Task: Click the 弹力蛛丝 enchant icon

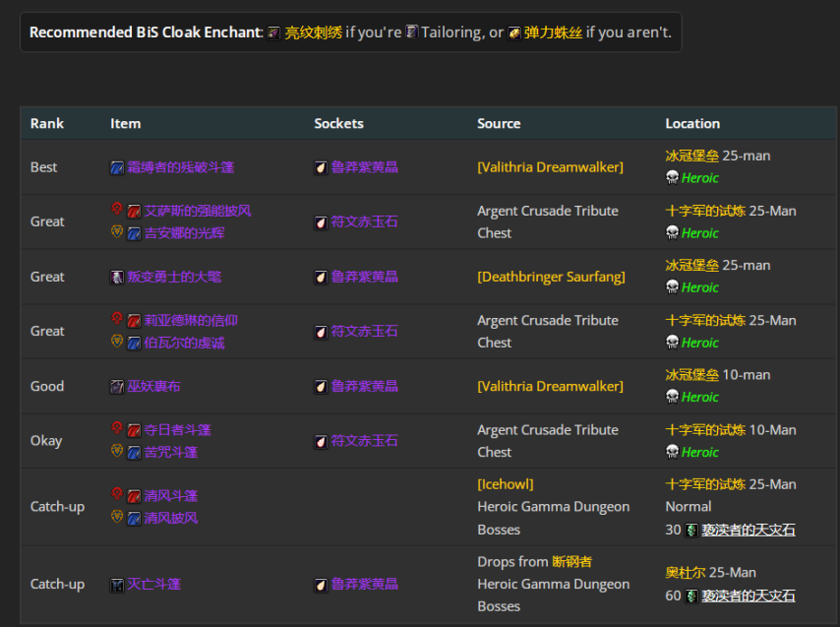Action: click(x=514, y=32)
